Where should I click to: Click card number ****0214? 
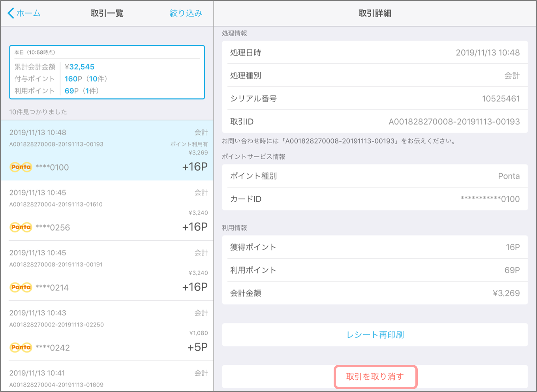click(52, 287)
